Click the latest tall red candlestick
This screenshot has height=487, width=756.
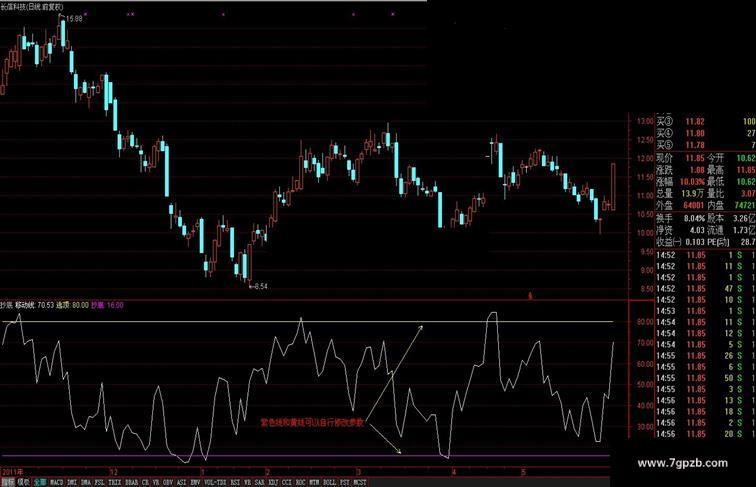(613, 187)
